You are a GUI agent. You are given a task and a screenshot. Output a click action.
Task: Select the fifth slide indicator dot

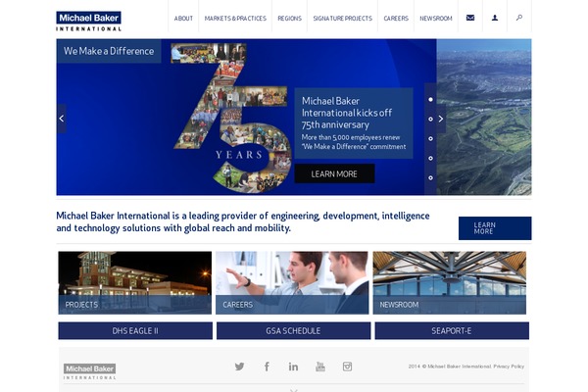point(430,177)
